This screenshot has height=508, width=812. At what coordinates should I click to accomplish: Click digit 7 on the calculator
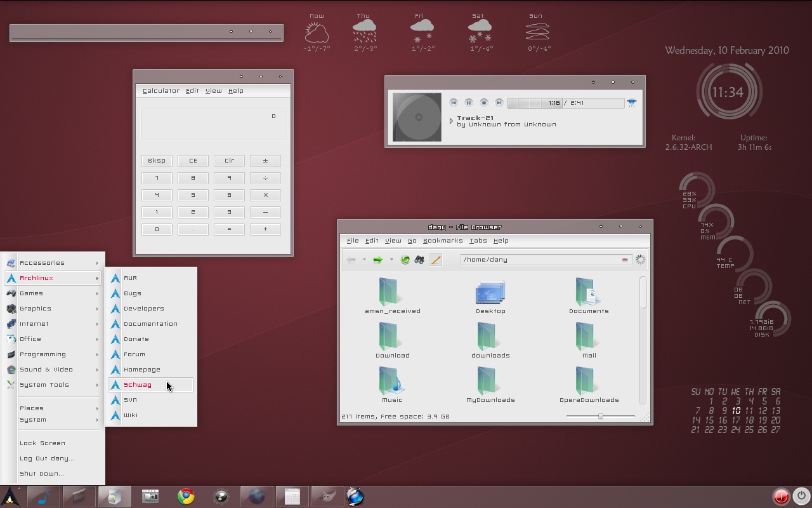pyautogui.click(x=157, y=178)
